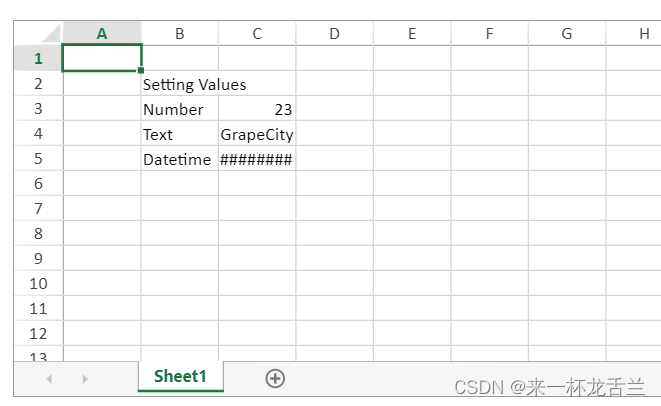Screen dimensions: 661x406
Task: Select the cell containing 'Number'
Action: [x=180, y=109]
